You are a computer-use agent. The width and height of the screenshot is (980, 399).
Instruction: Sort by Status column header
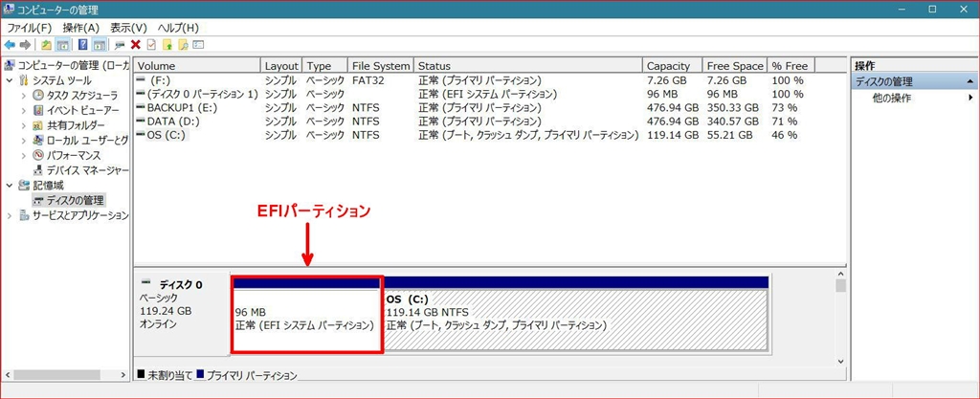[528, 66]
